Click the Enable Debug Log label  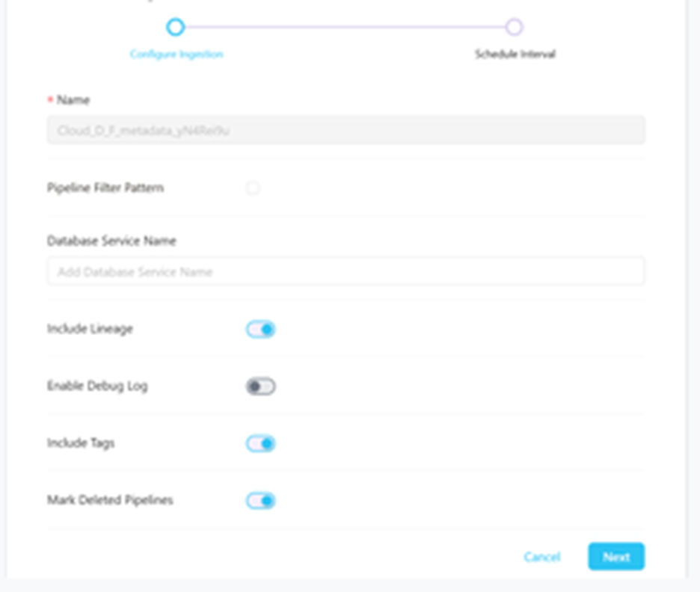click(x=97, y=386)
